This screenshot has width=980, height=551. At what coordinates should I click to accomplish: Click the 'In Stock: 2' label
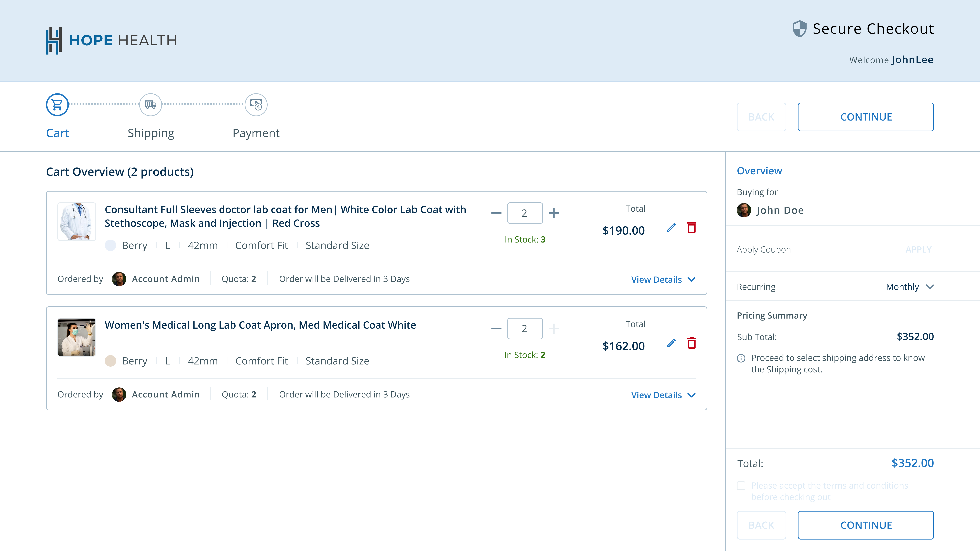tap(525, 355)
